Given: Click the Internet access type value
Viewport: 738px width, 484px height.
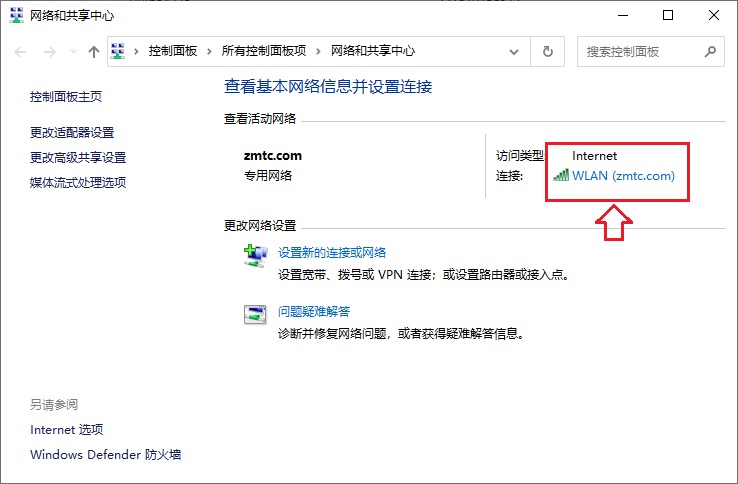Looking at the screenshot, I should [x=594, y=156].
